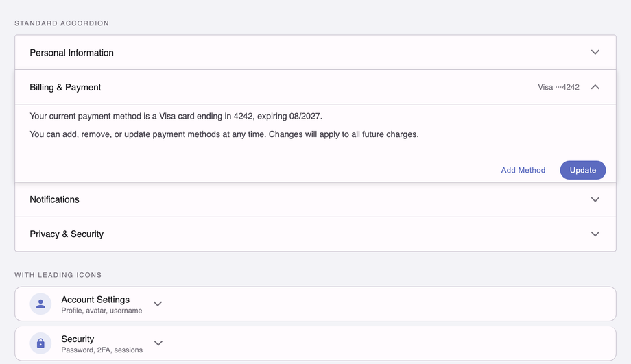Expand the Security section chevron
Image resolution: width=631 pixels, height=364 pixels.
[158, 343]
